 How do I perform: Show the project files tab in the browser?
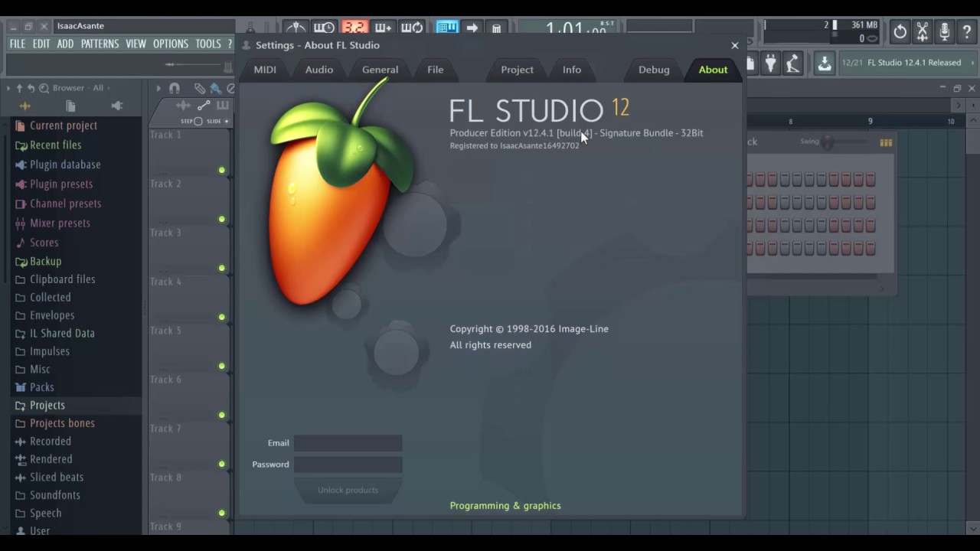70,106
